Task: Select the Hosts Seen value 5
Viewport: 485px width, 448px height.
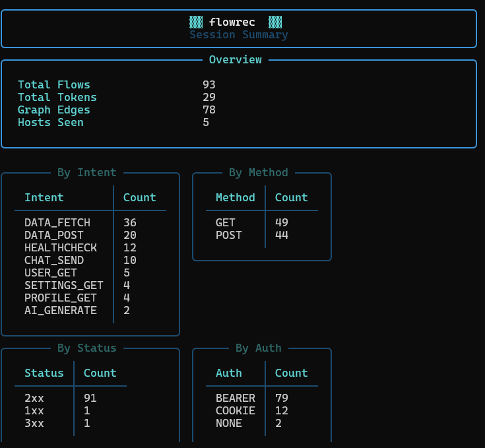Action: pyautogui.click(x=206, y=123)
